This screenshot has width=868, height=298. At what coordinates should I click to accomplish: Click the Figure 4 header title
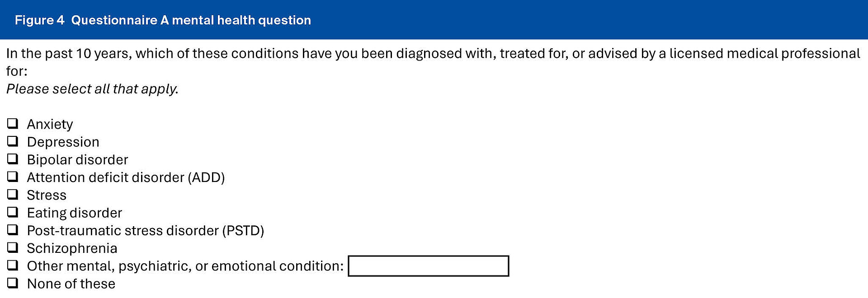(163, 20)
